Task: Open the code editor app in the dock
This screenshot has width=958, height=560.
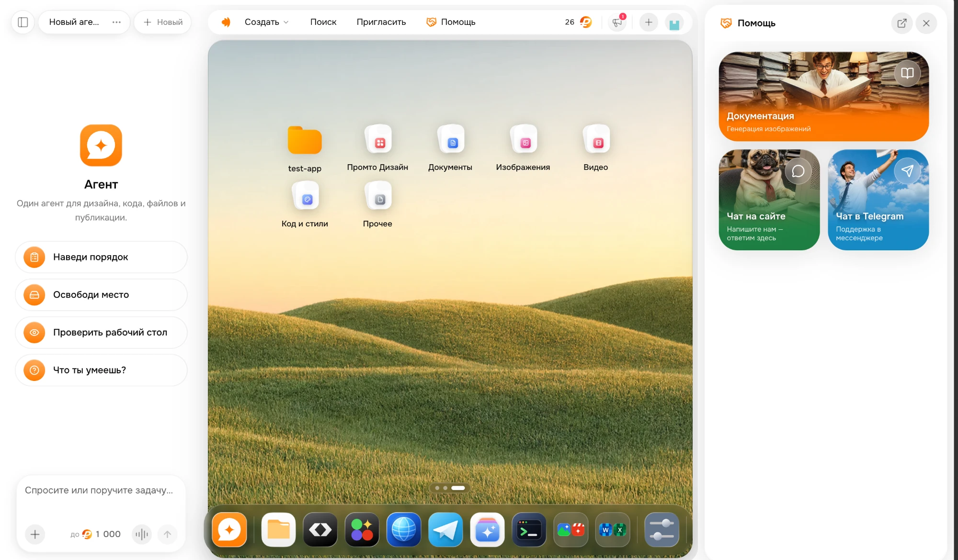Action: (x=320, y=530)
